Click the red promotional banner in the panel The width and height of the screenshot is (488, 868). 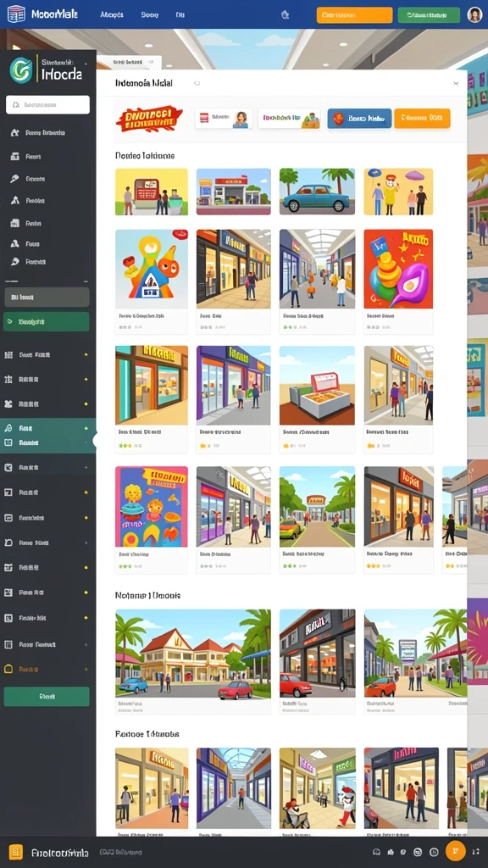pyautogui.click(x=149, y=119)
